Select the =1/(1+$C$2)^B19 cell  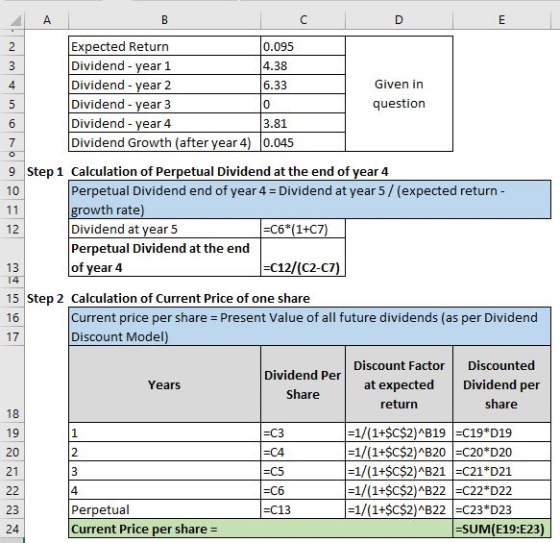tap(399, 433)
